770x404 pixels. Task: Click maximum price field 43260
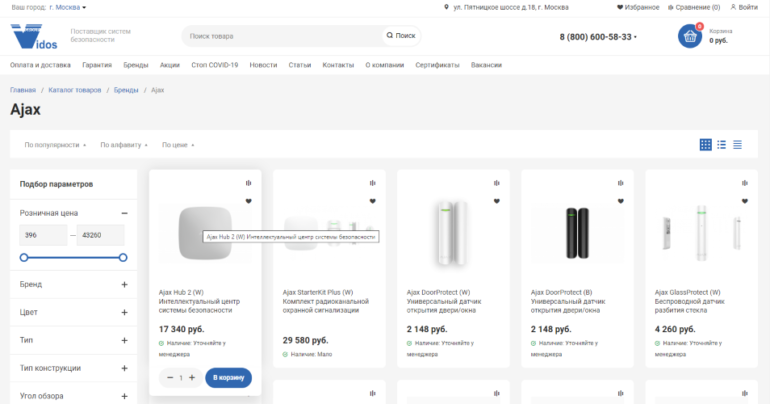(x=100, y=235)
